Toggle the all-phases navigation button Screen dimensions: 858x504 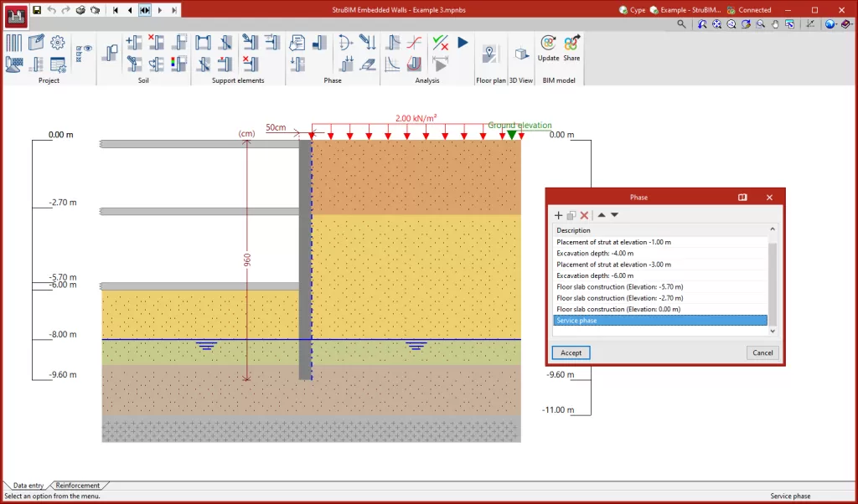[145, 10]
